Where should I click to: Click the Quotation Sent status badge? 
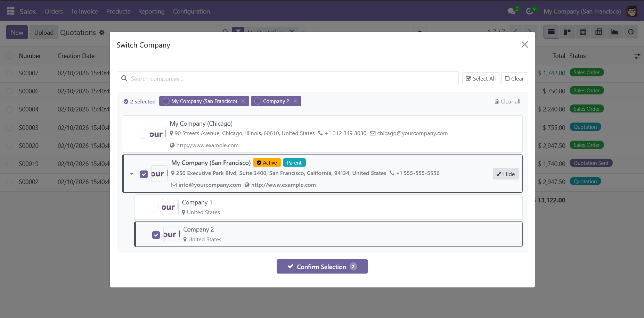(x=591, y=163)
